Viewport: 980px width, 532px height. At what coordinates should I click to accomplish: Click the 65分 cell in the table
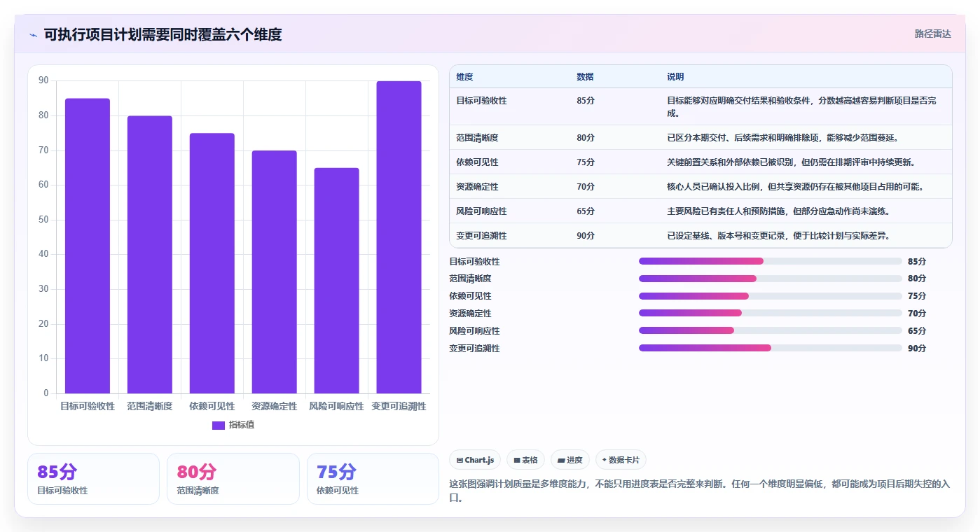[x=586, y=211]
